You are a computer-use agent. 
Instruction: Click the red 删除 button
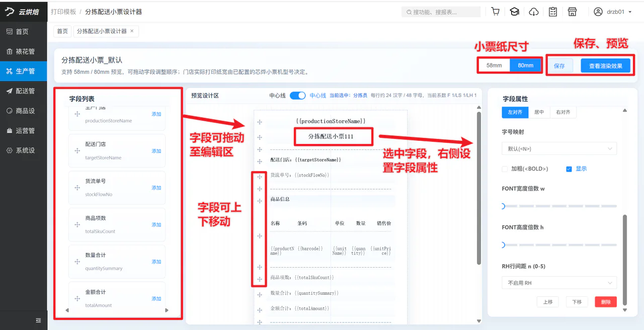tap(606, 302)
